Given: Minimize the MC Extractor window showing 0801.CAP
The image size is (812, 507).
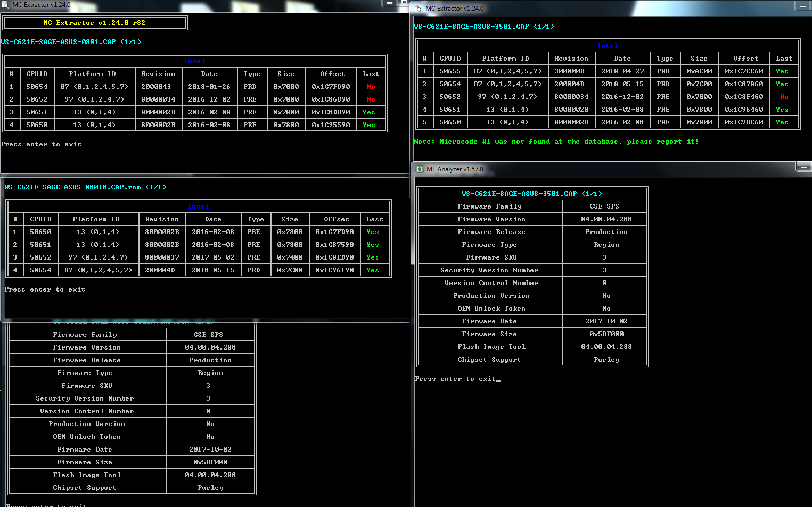Looking at the screenshot, I should (x=390, y=3).
